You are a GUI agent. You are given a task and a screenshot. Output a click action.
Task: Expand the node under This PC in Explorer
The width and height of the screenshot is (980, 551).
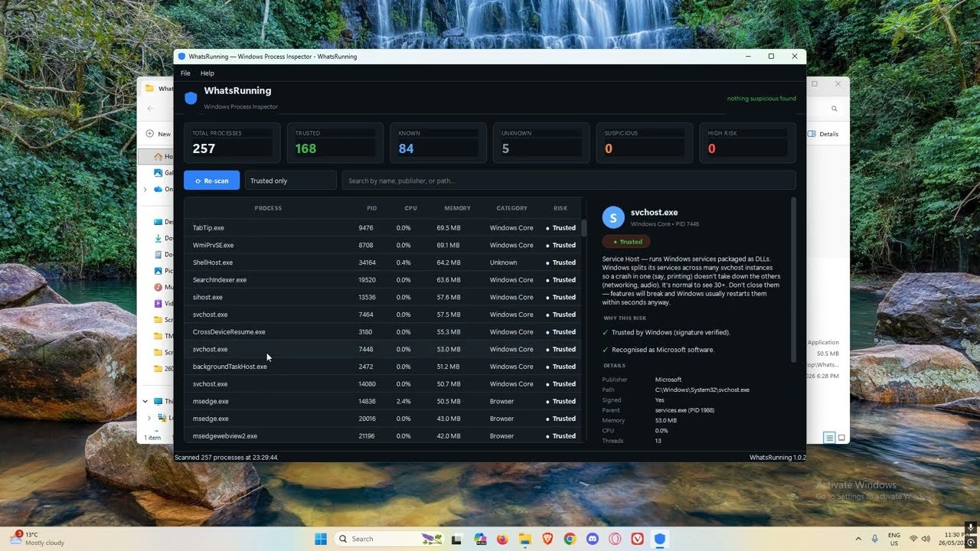click(149, 418)
